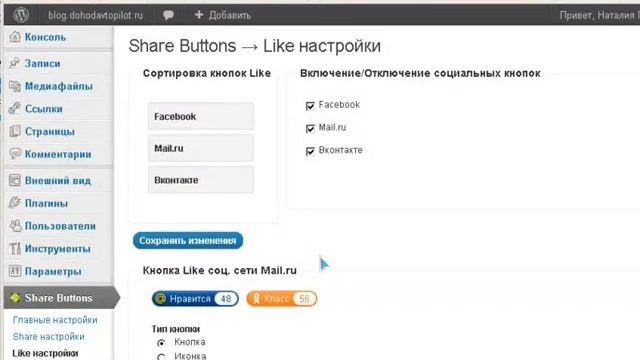The width and height of the screenshot is (640, 360).
Task: Click the Страницы pages icon
Action: (15, 131)
